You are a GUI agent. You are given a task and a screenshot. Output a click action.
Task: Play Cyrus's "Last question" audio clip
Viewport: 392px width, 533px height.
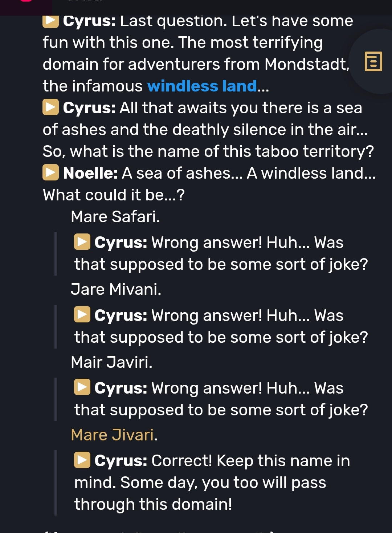pyautogui.click(x=50, y=21)
